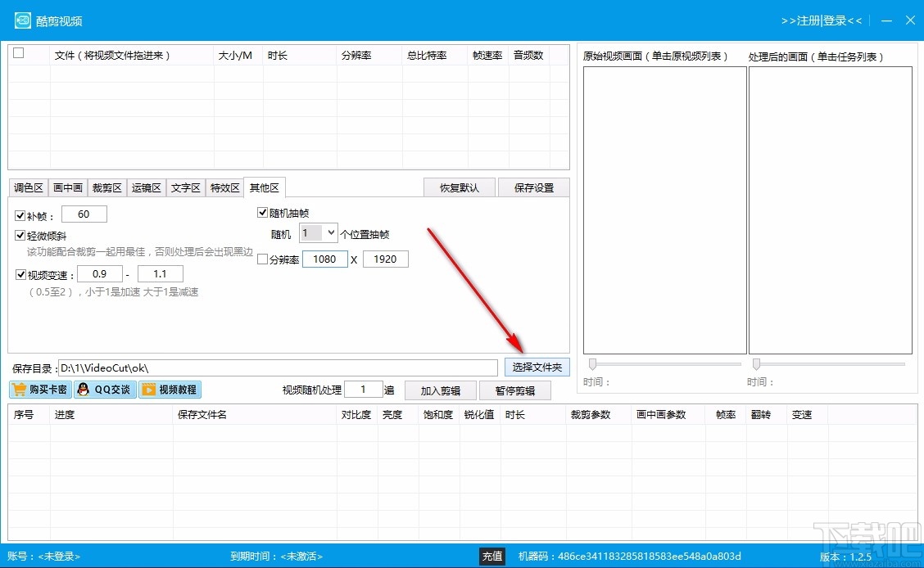Toggle the 视频变速 checkbox

(x=20, y=275)
